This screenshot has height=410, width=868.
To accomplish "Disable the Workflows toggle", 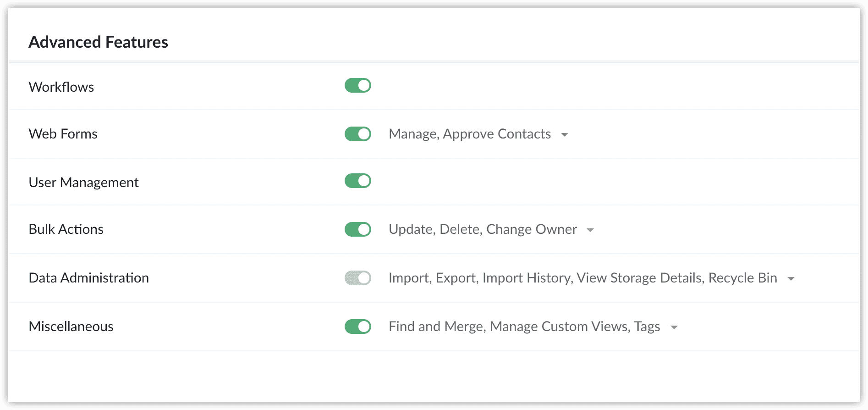I will [x=358, y=86].
